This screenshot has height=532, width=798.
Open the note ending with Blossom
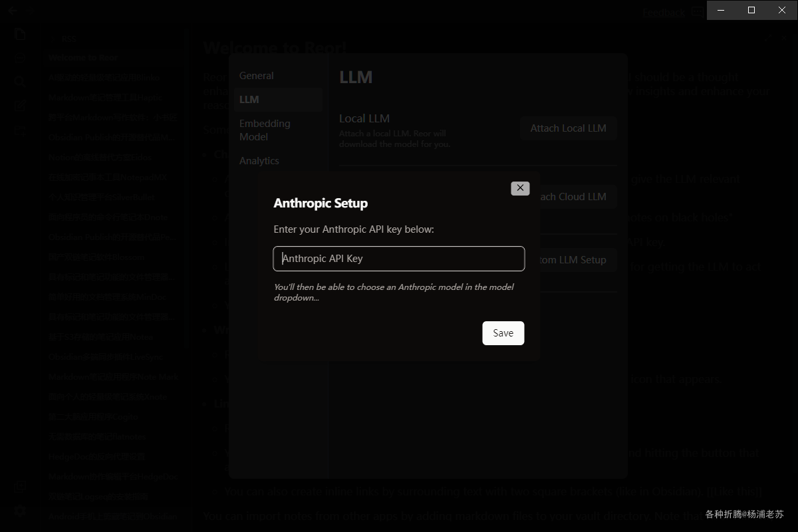[96, 257]
